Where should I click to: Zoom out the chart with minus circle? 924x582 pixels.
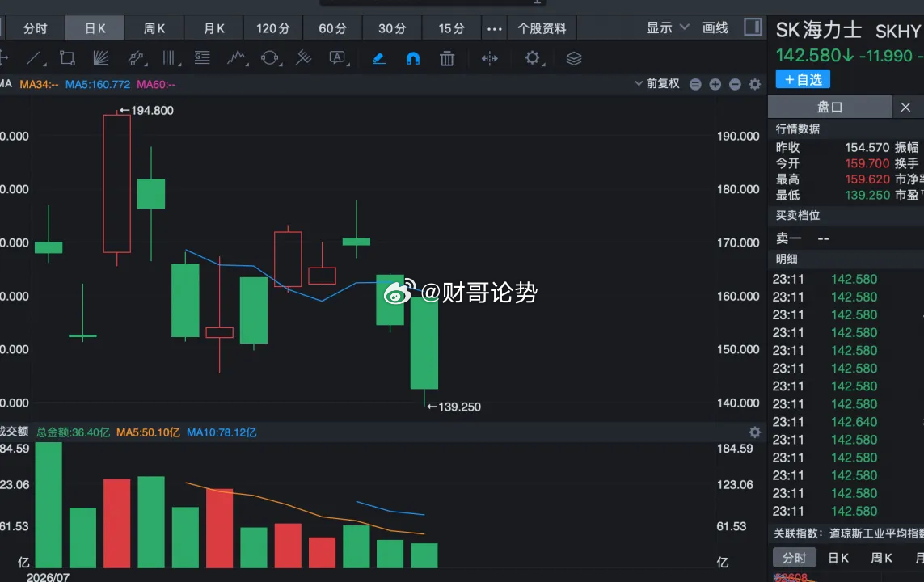(735, 84)
